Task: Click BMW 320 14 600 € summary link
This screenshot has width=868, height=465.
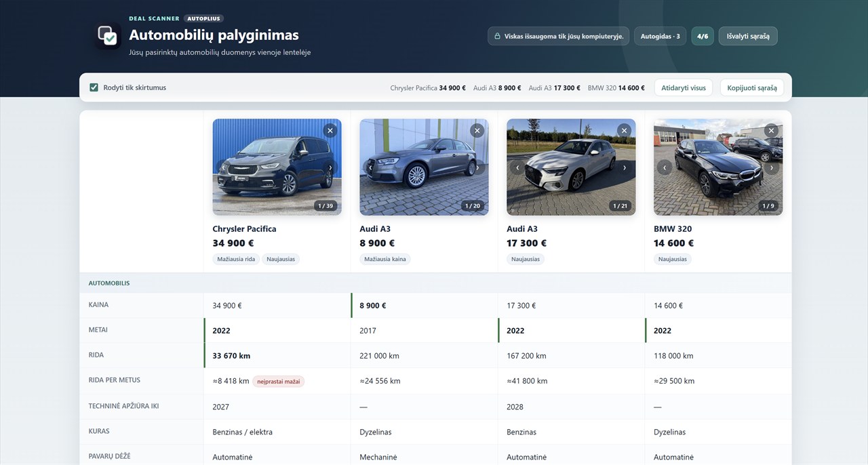Action: click(x=616, y=87)
